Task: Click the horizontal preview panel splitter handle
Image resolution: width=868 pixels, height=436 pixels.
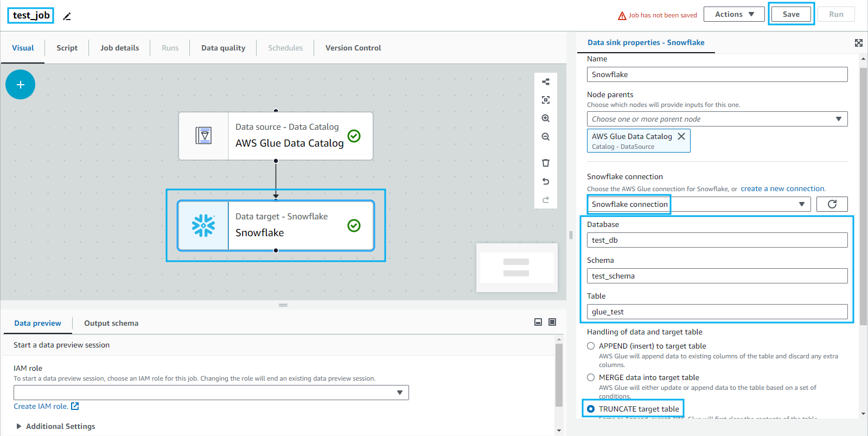Action: (283, 305)
